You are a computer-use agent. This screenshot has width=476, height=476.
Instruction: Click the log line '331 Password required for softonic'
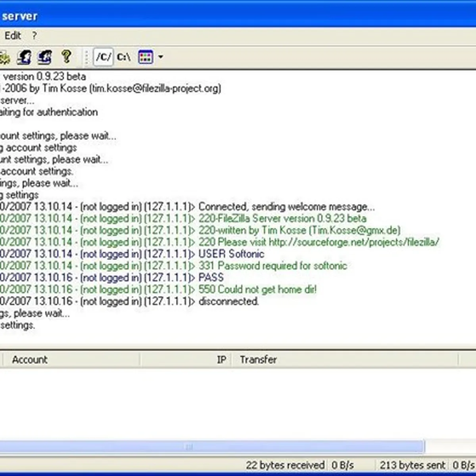(x=174, y=266)
